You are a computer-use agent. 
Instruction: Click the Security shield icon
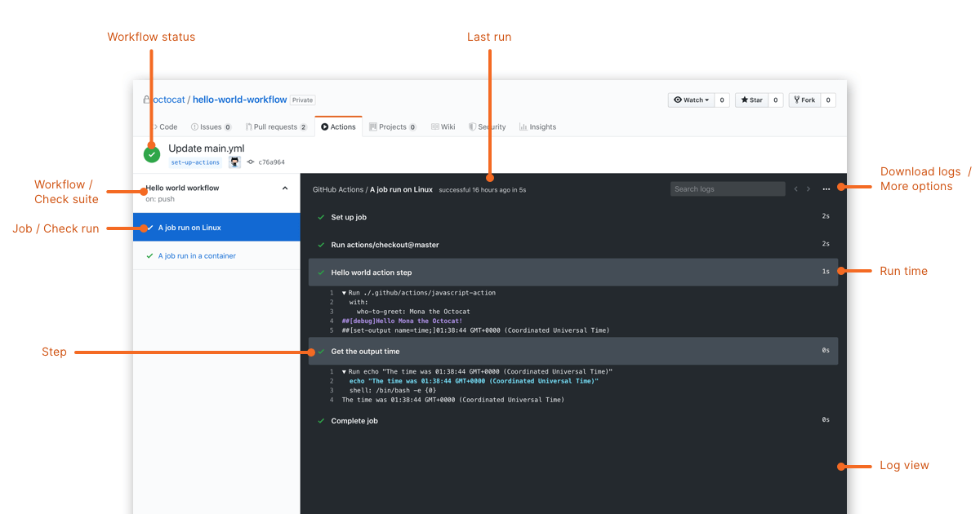pyautogui.click(x=471, y=126)
